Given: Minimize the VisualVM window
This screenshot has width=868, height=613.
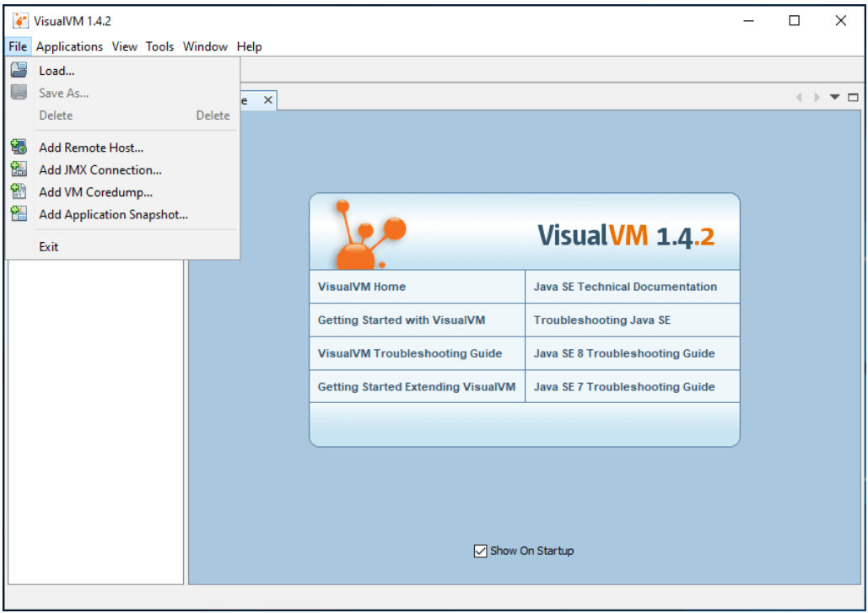Looking at the screenshot, I should [748, 21].
